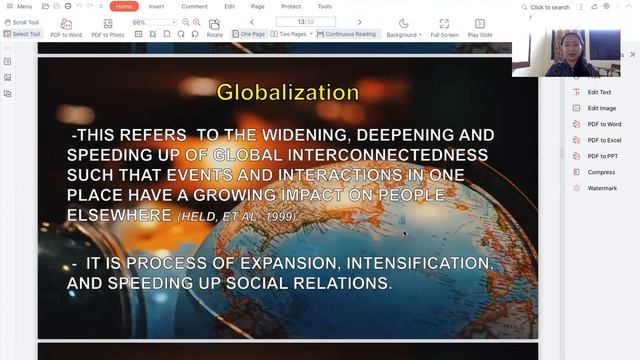This screenshot has height=360, width=640.
Task: Click the Save icon in top bar
Action: (x=57, y=7)
